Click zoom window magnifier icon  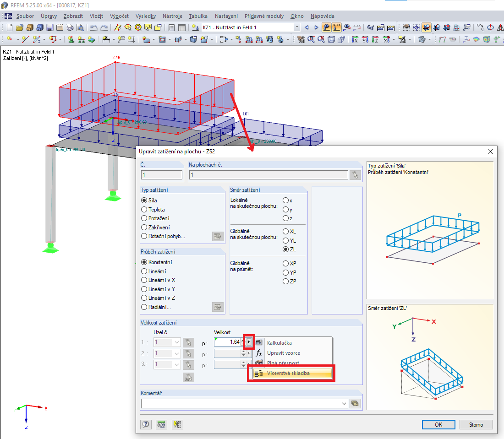point(311,39)
